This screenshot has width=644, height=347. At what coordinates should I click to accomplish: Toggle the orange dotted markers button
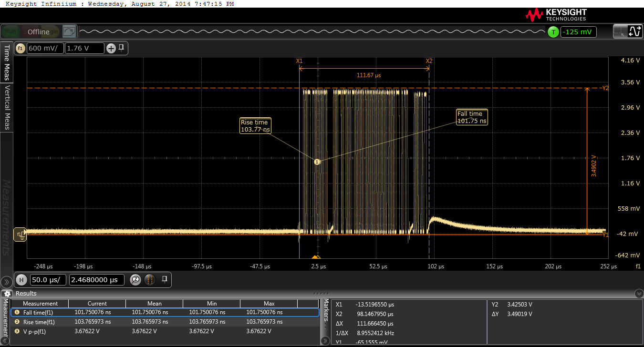point(149,280)
